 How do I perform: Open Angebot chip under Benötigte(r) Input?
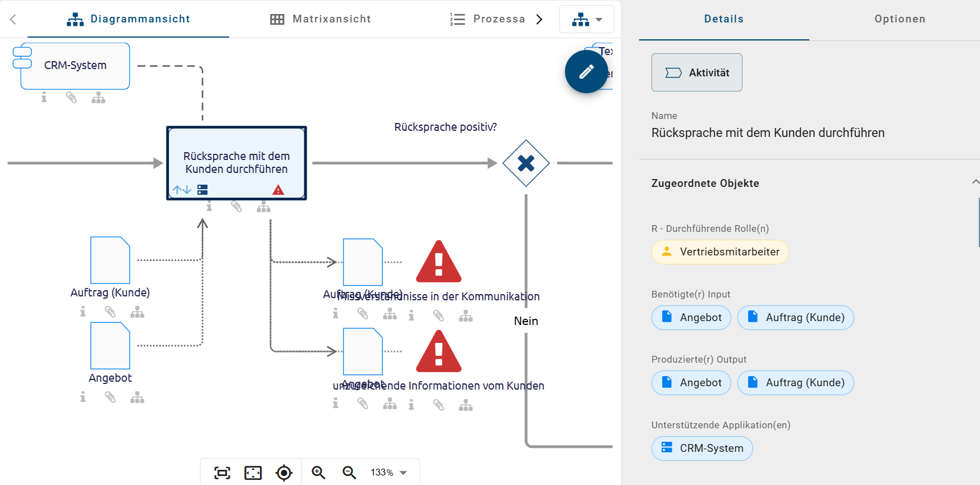(691, 318)
